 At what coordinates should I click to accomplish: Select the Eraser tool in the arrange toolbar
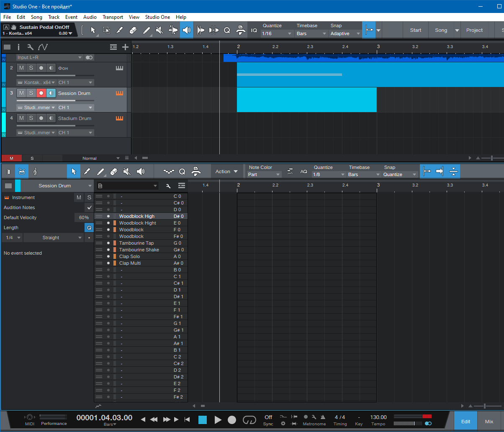(133, 30)
